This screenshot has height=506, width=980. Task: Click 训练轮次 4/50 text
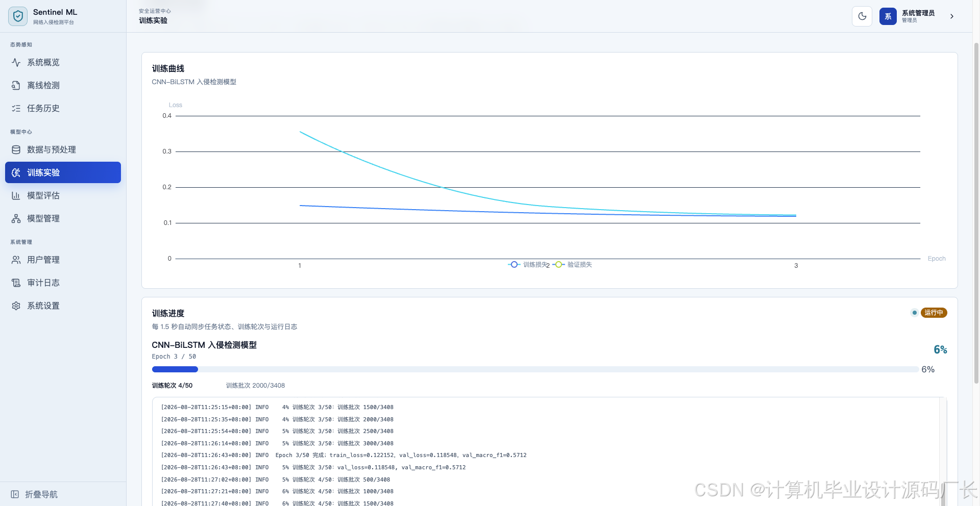point(172,386)
